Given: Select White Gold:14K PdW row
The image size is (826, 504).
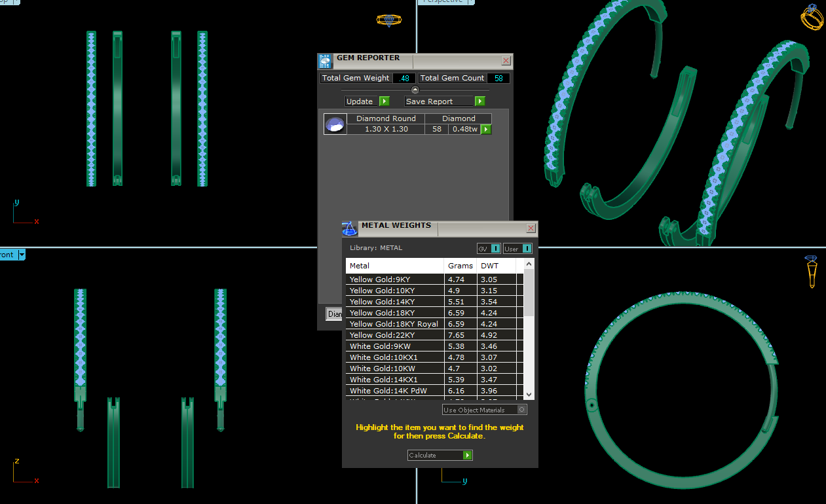Looking at the screenshot, I should click(x=394, y=391).
